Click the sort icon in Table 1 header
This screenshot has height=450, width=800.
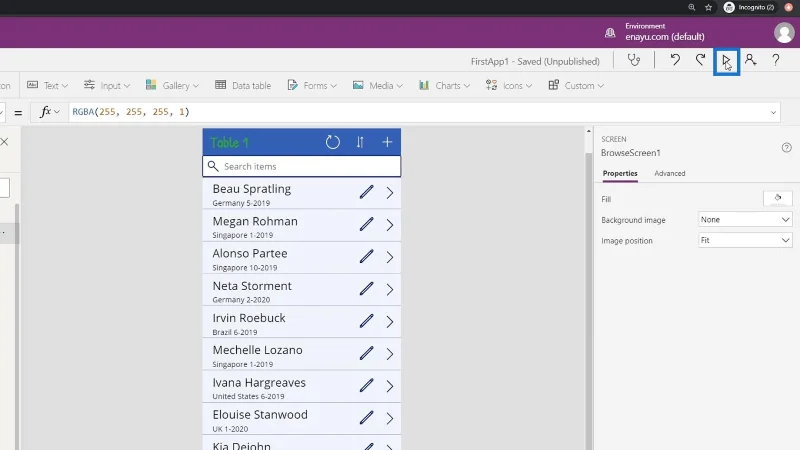coord(360,142)
